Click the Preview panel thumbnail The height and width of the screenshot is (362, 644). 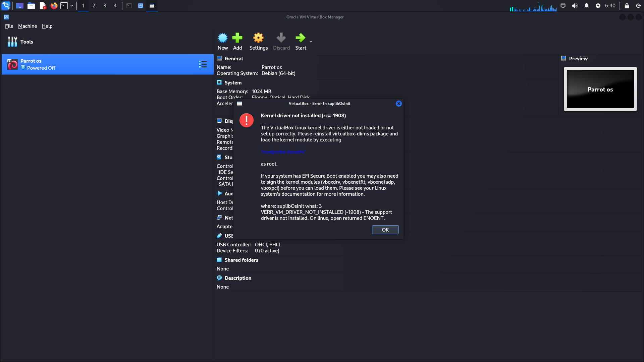tap(600, 89)
